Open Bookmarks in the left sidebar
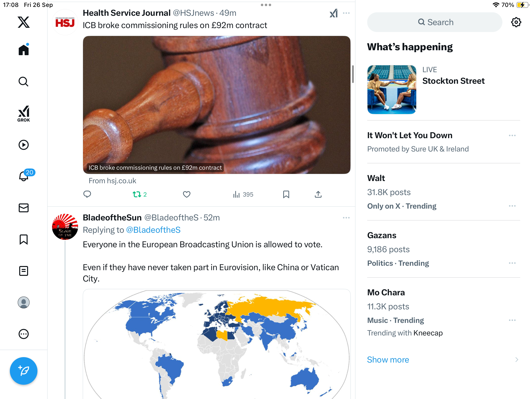Screen dimensions: 532x399 tap(24, 239)
